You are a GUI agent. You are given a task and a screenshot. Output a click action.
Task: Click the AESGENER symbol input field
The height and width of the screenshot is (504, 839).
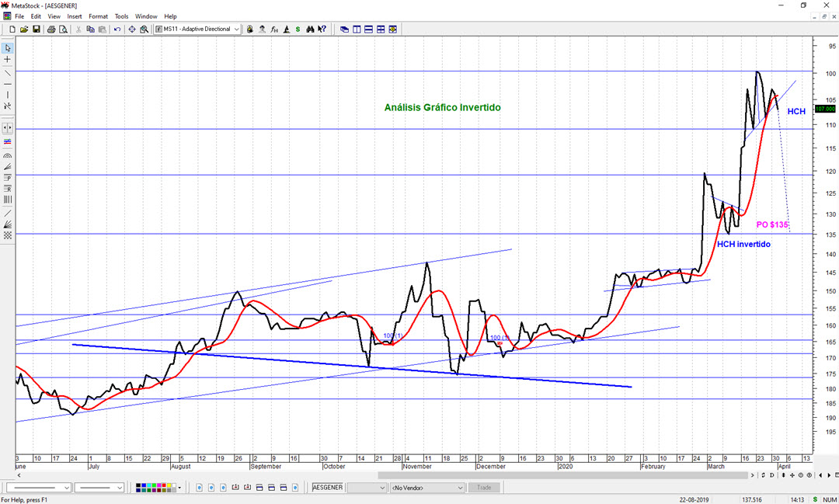click(x=328, y=488)
